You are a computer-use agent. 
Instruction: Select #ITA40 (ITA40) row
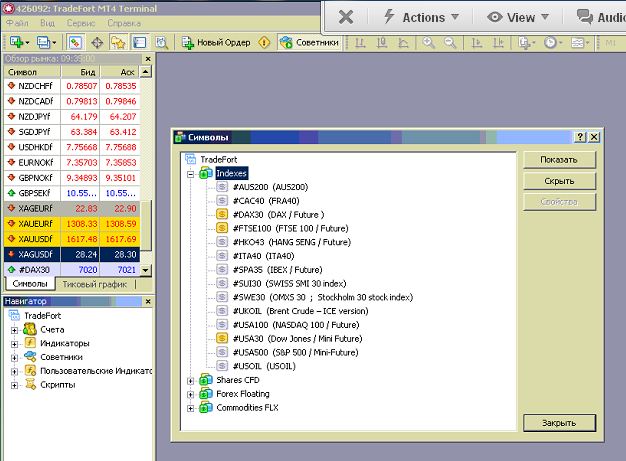[263, 256]
